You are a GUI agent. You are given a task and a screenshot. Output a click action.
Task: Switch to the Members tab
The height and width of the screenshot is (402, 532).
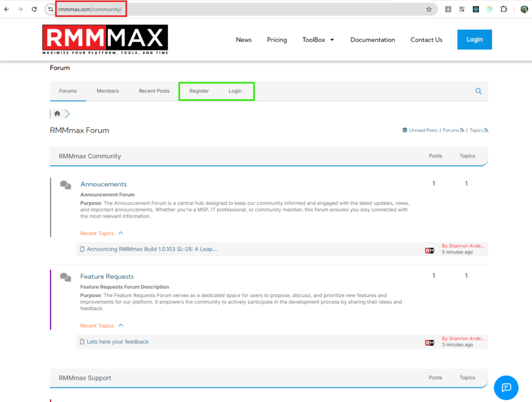108,91
